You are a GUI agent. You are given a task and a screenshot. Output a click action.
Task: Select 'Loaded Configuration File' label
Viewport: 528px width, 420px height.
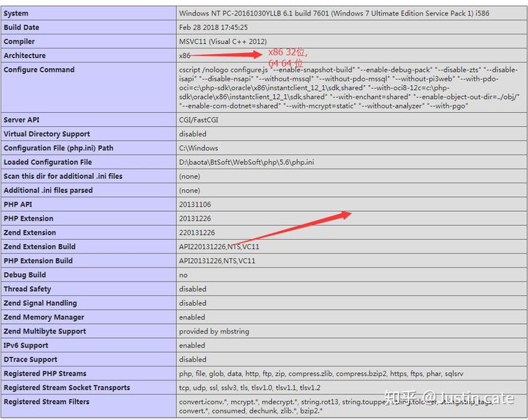pos(48,162)
